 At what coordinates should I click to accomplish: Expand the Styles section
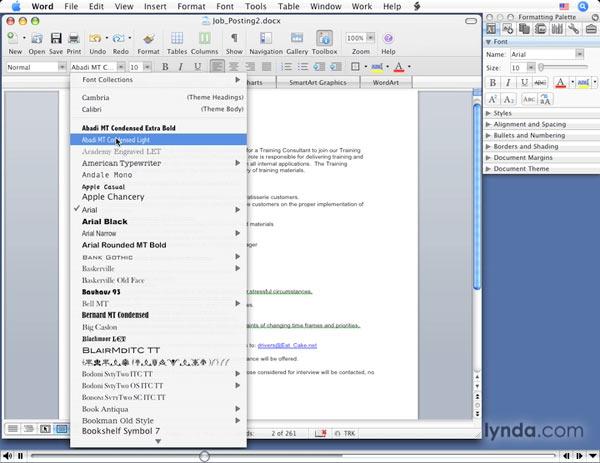click(503, 113)
